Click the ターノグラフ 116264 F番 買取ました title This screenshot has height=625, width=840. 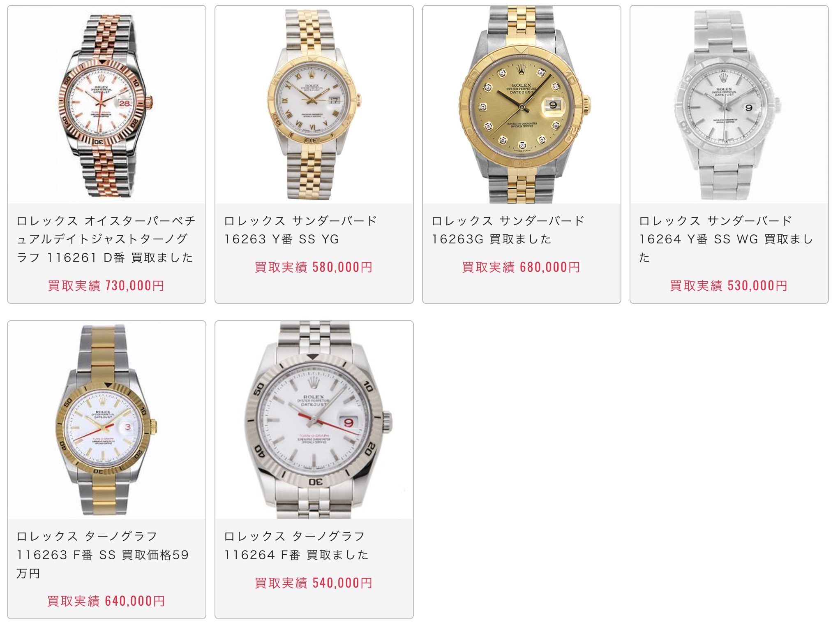pyautogui.click(x=296, y=545)
